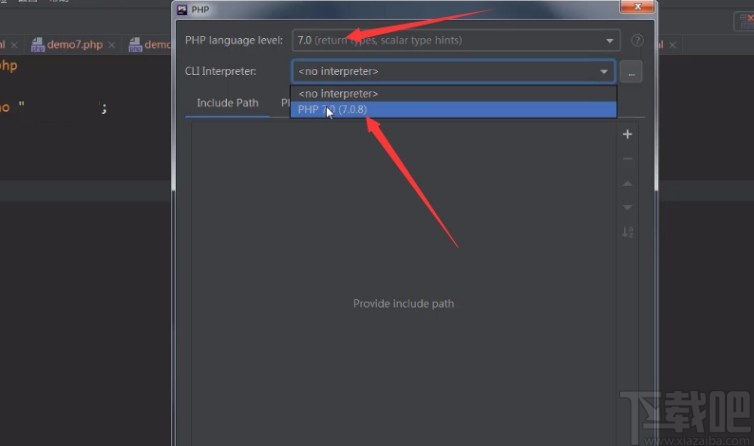
Task: Open the demo7.php editor tab
Action: click(75, 45)
